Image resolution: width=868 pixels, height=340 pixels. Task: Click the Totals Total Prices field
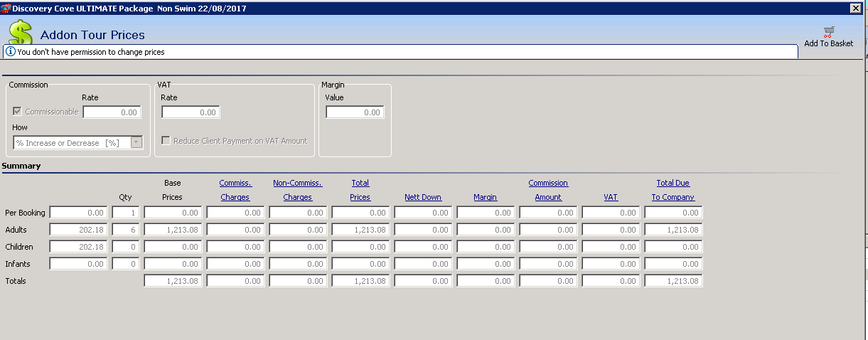pos(360,281)
